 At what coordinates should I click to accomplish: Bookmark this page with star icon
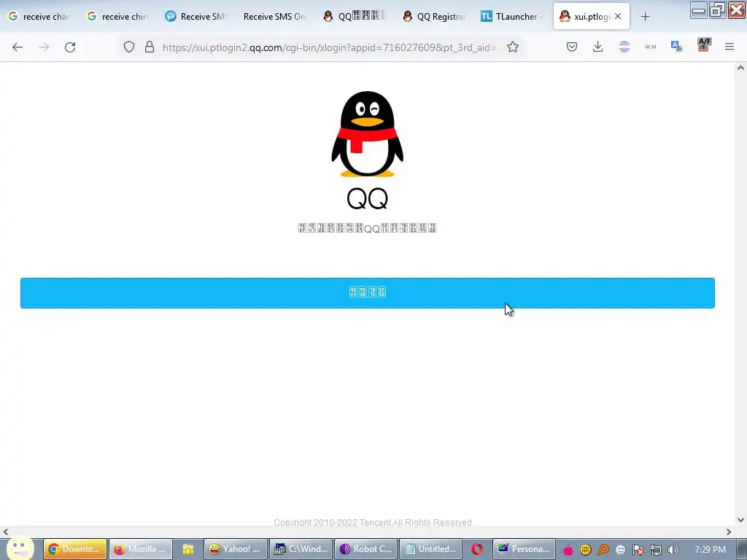(x=513, y=47)
